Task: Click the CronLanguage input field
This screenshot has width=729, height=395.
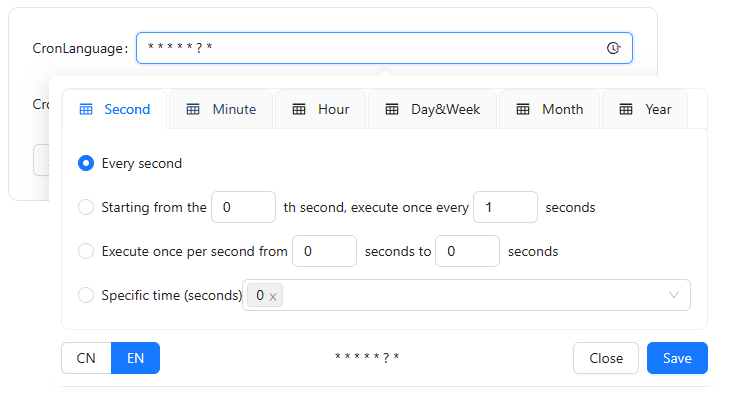Action: coord(384,48)
